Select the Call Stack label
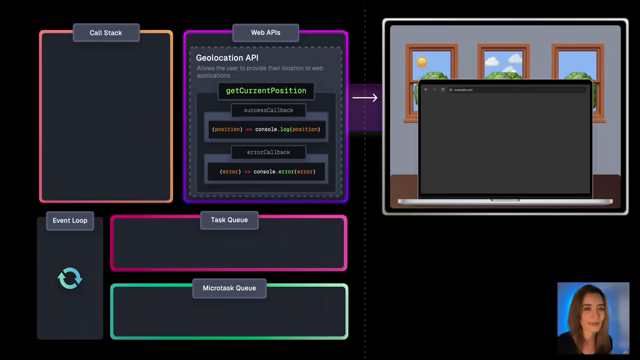640x360 pixels. (106, 33)
